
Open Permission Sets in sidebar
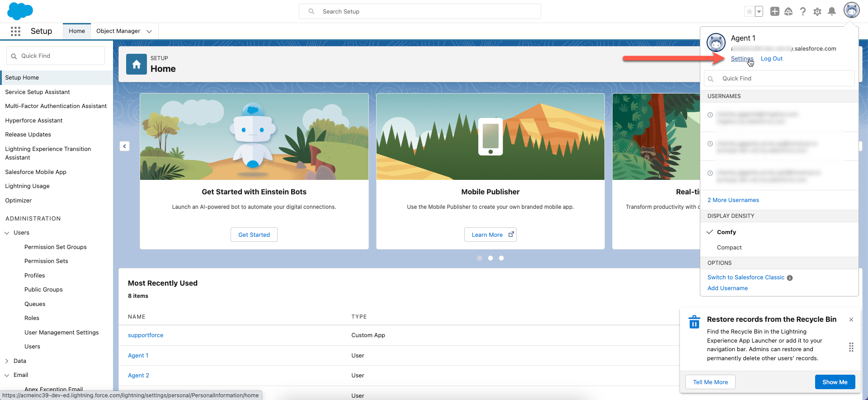point(46,261)
